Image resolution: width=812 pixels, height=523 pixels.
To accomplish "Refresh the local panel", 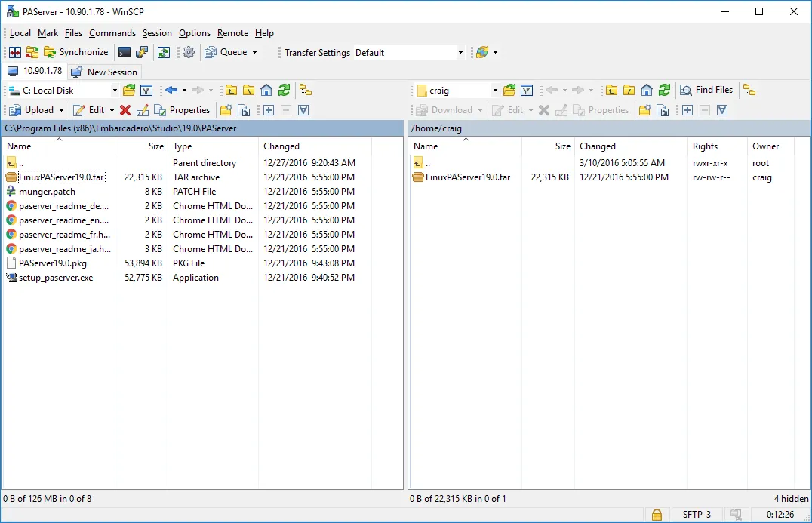I will (x=284, y=91).
